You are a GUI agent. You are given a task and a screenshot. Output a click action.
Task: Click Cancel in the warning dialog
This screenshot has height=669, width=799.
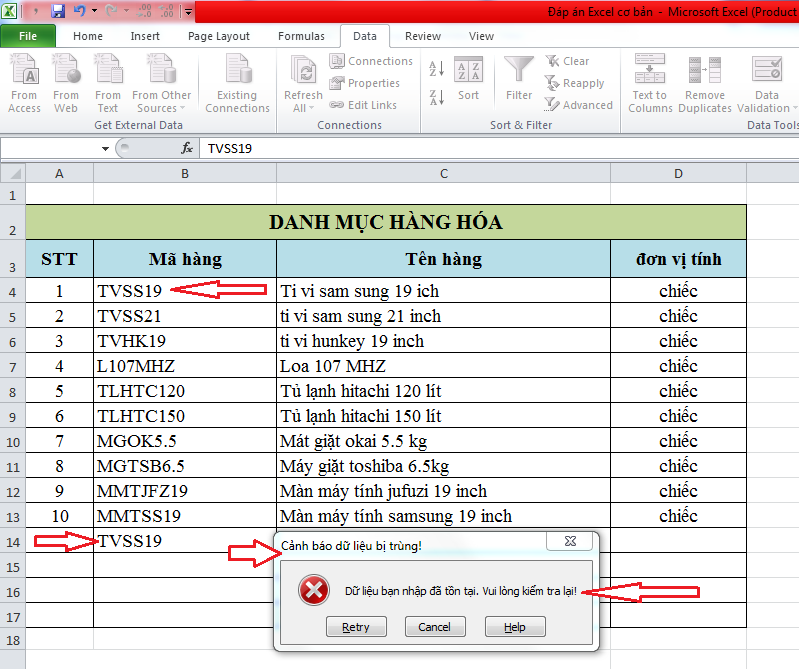[435, 627]
